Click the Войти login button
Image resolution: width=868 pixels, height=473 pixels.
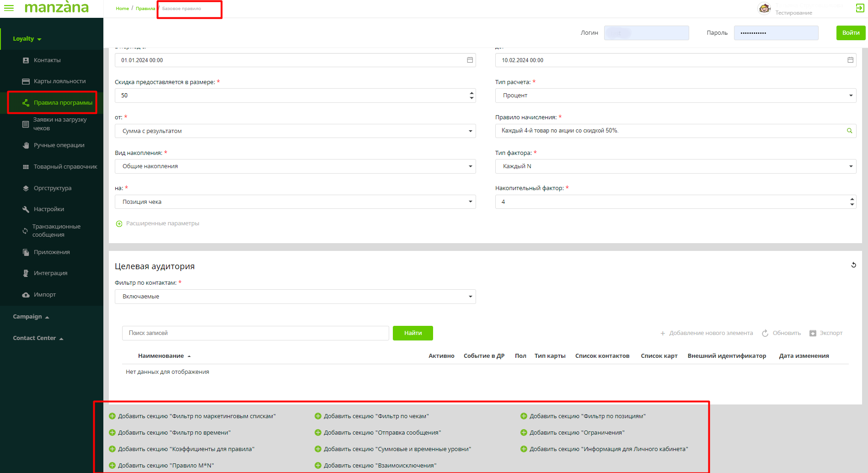click(x=851, y=33)
